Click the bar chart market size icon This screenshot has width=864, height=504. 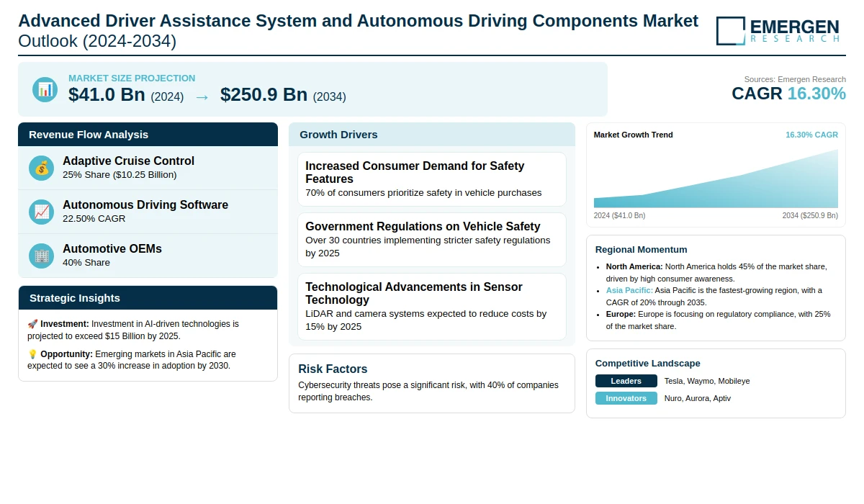[x=45, y=89]
